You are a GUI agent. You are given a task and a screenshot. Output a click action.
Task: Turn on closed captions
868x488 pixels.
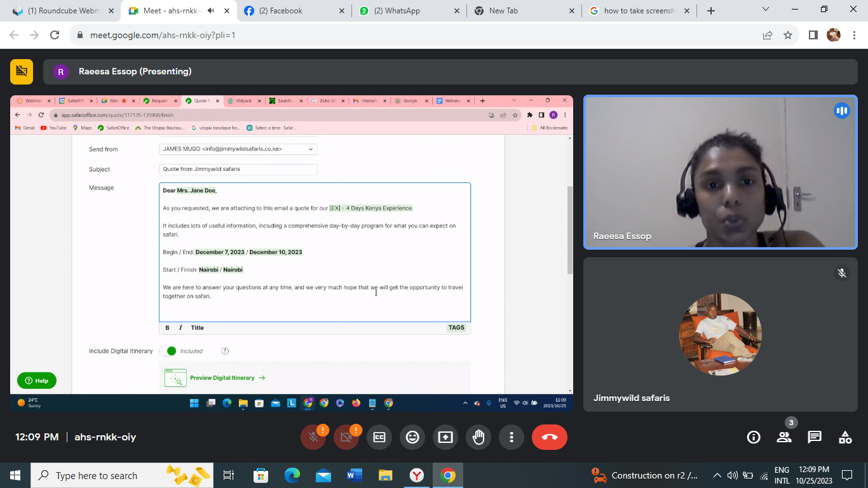(379, 437)
